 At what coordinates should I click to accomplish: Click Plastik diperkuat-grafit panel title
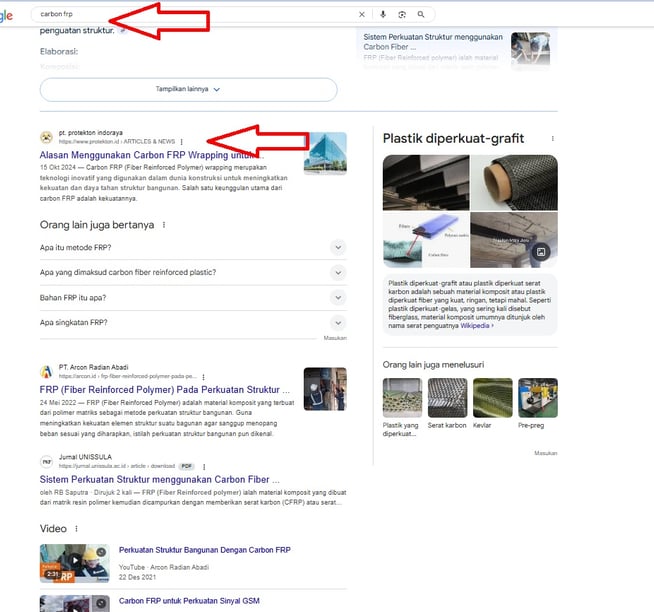453,138
